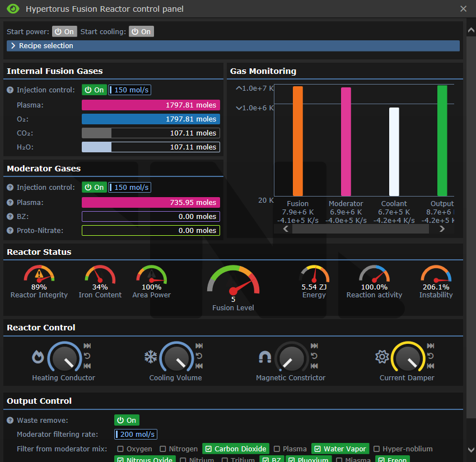The width and height of the screenshot is (476, 462).
Task: Move the gas monitoring chart left with arrow
Action: pyautogui.click(x=286, y=229)
